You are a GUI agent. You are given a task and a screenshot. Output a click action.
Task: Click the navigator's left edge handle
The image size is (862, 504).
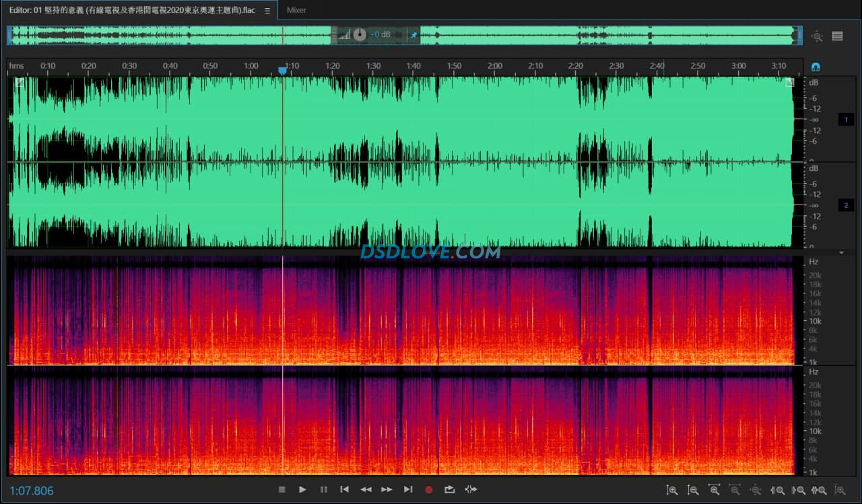[9, 35]
